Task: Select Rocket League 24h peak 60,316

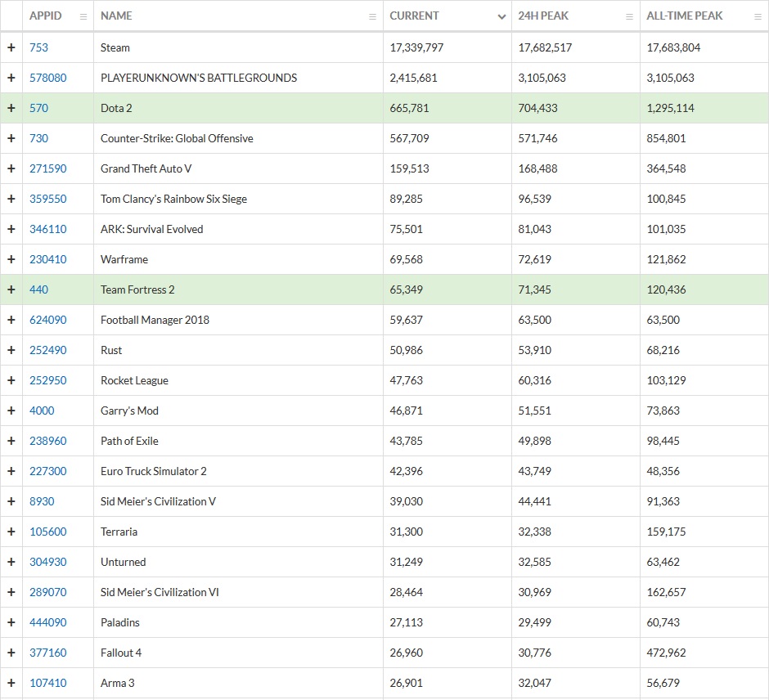Action: [x=534, y=380]
